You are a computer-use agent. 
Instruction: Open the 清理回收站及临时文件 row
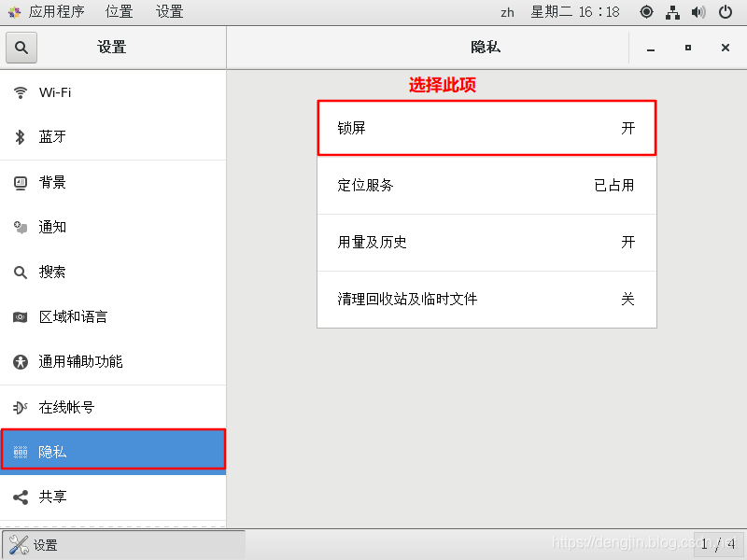click(486, 299)
